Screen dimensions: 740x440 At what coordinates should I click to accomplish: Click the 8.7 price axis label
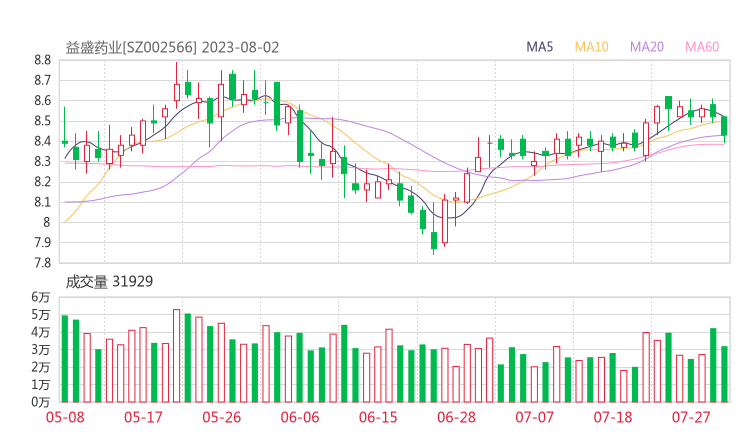click(x=42, y=80)
